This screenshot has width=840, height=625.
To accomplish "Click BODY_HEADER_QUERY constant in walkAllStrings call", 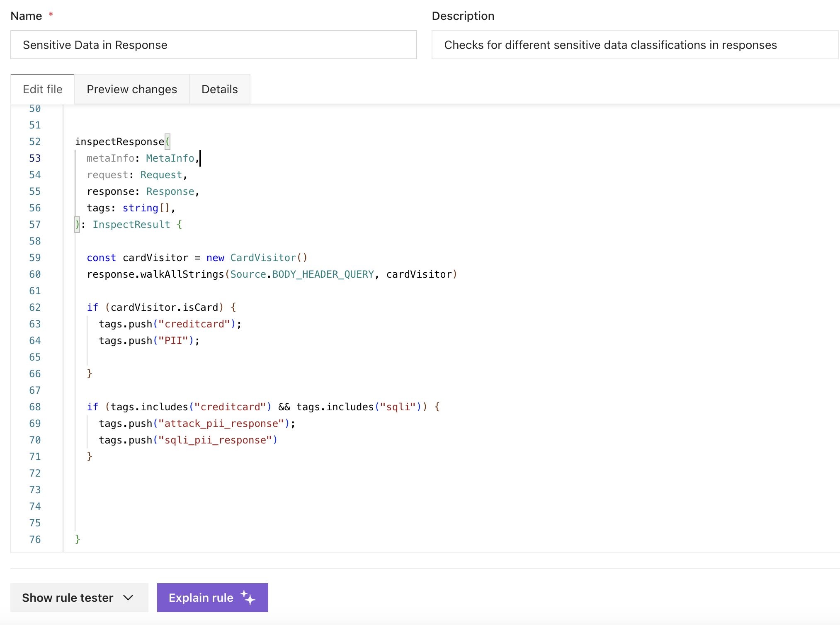I will [323, 274].
